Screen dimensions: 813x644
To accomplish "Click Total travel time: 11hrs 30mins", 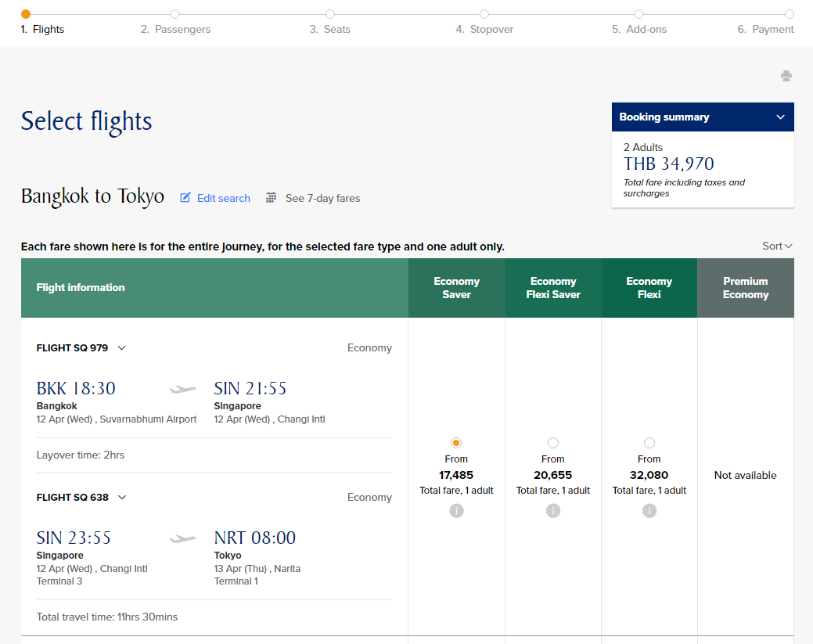I will tap(107, 617).
